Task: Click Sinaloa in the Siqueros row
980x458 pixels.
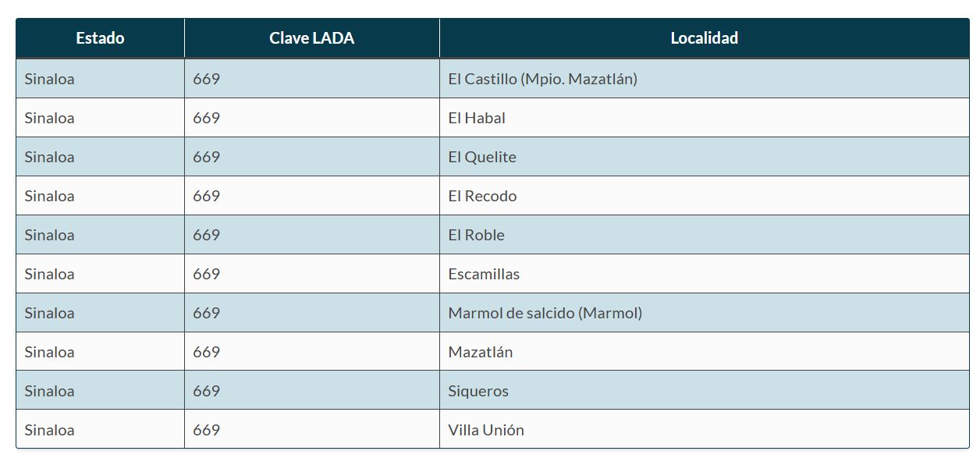Action: pyautogui.click(x=49, y=391)
